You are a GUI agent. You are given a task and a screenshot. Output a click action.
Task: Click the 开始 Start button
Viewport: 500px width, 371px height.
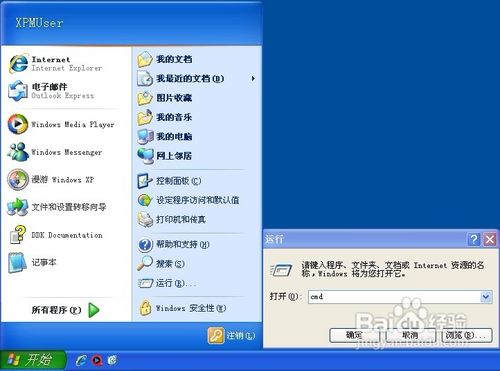coord(33,360)
